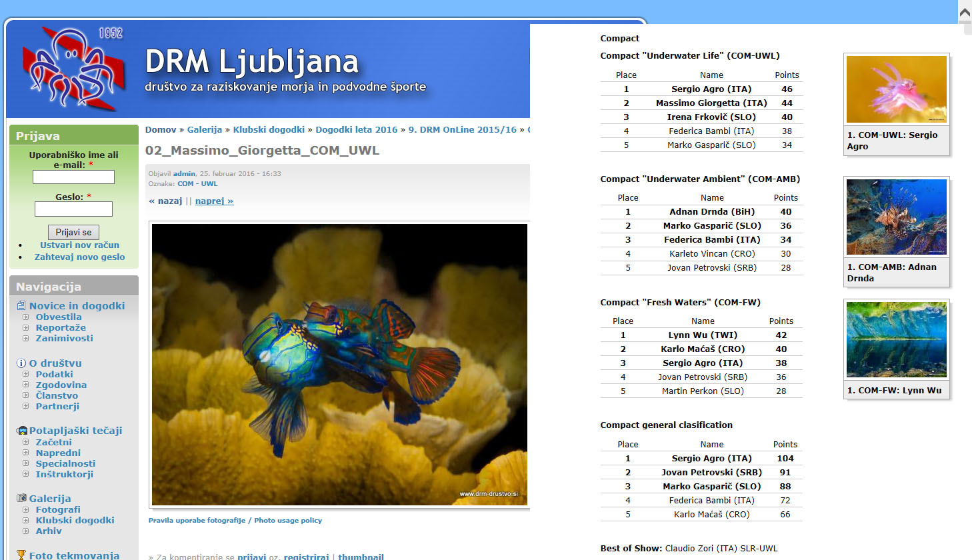Click the Uporabniško ime username field
972x560 pixels.
tap(73, 177)
